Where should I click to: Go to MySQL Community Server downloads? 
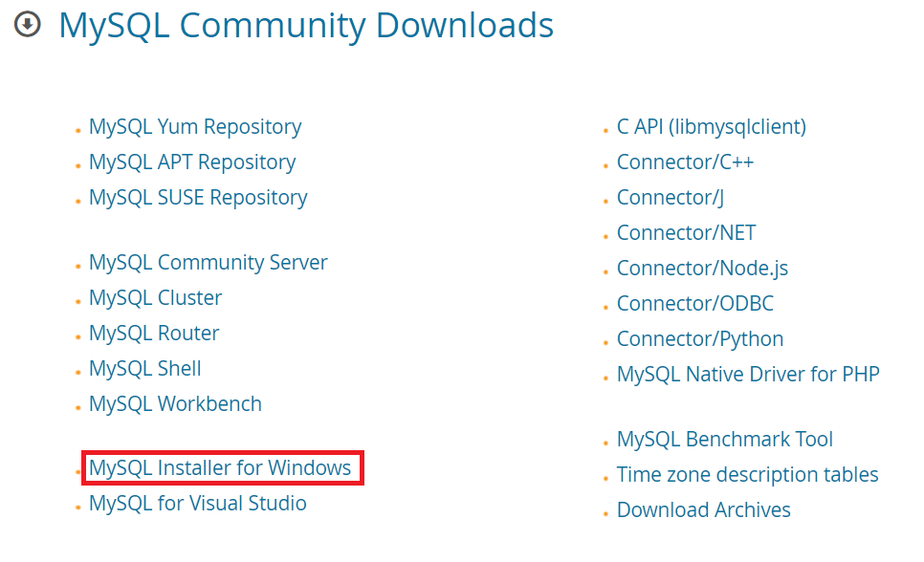click(x=208, y=263)
